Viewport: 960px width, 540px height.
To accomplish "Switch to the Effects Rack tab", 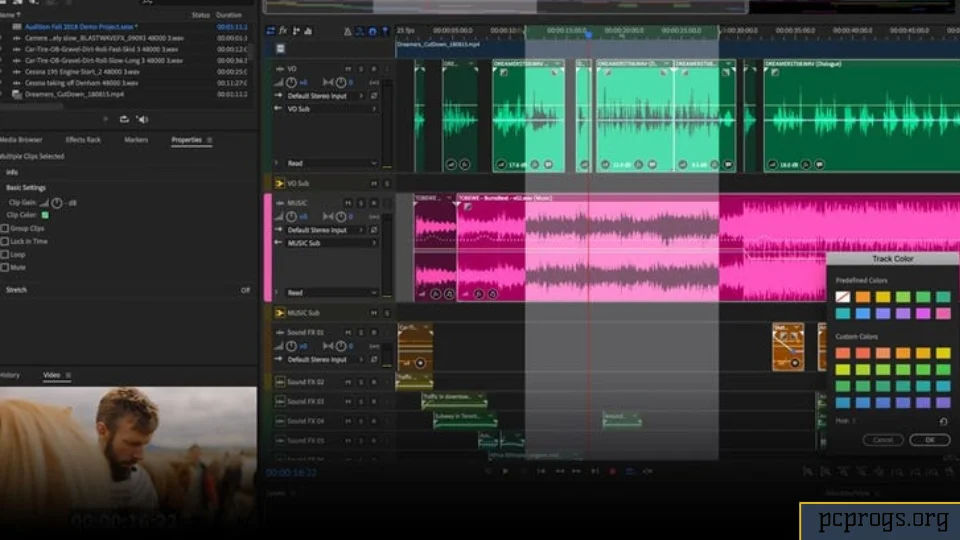I will tap(83, 140).
